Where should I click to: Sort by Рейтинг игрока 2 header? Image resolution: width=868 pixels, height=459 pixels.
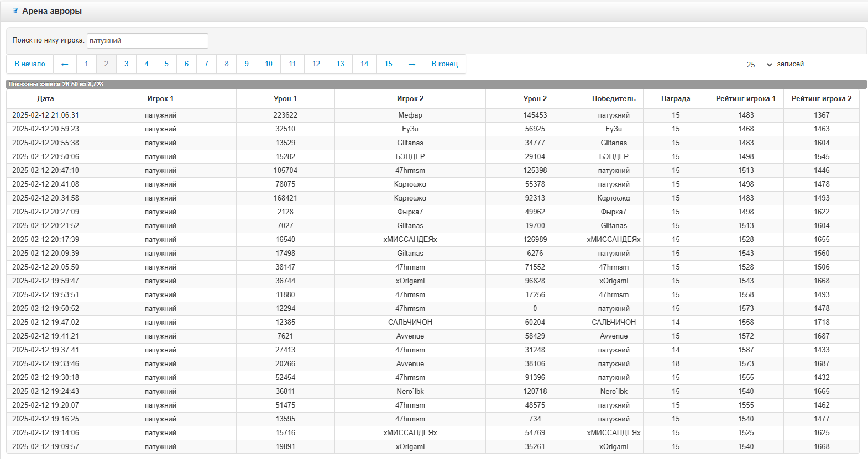(x=822, y=99)
